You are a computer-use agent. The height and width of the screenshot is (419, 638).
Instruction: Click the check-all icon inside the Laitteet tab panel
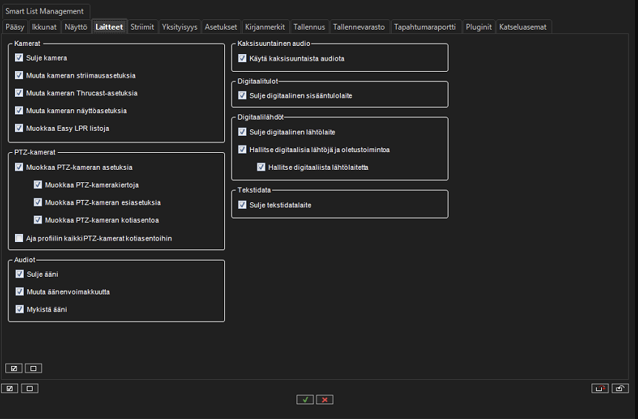pyautogui.click(x=14, y=368)
